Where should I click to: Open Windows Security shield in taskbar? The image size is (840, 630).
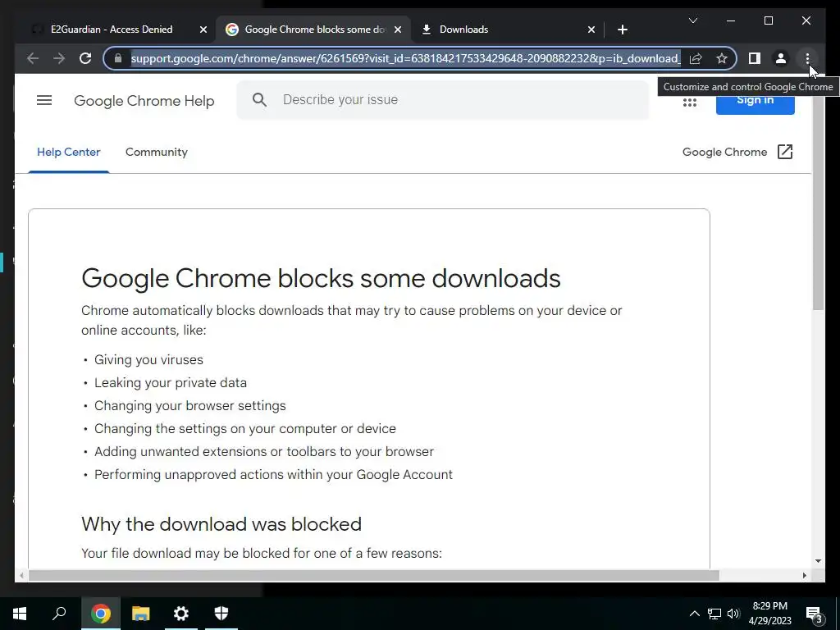[221, 614]
